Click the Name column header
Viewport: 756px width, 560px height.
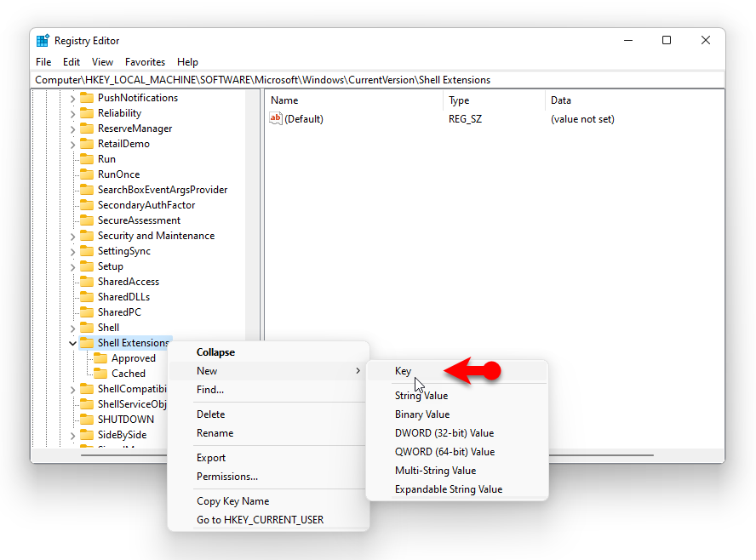click(354, 100)
